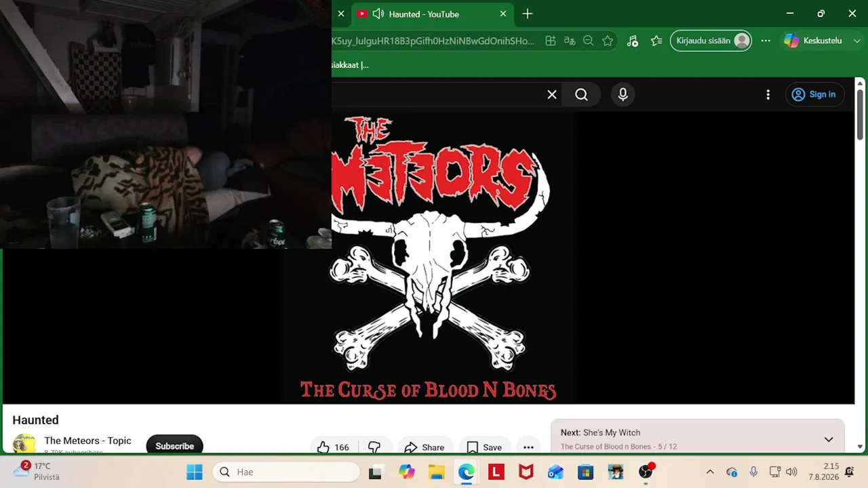
Task: Click the translate page icon
Action: (x=570, y=41)
